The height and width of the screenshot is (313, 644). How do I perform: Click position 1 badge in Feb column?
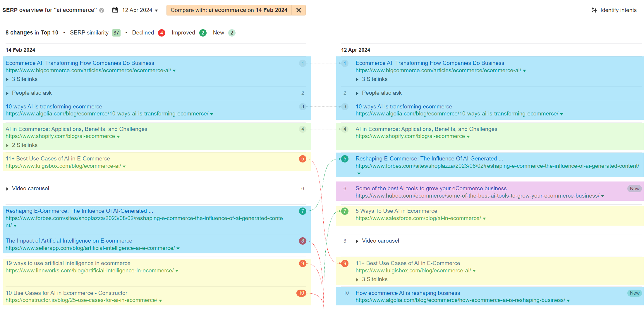(303, 63)
